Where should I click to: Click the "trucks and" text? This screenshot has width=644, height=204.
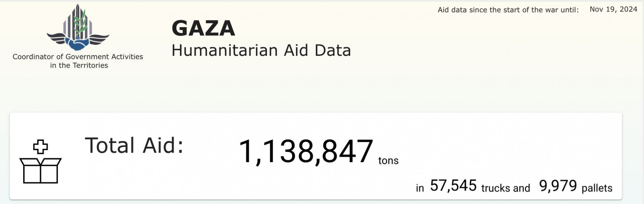pyautogui.click(x=505, y=188)
